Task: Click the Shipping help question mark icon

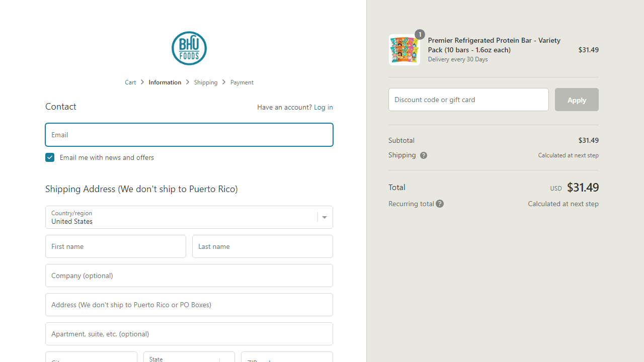Action: coord(424,155)
